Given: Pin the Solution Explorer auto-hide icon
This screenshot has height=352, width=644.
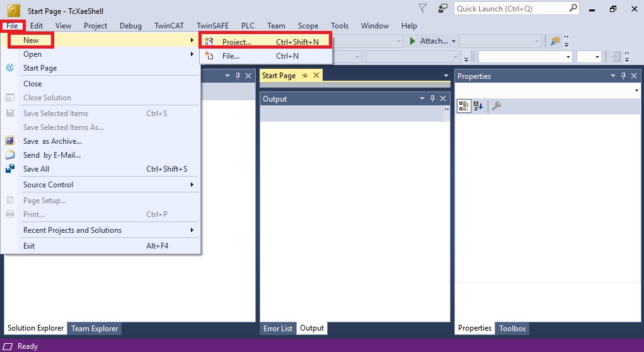Looking at the screenshot, I should pos(238,76).
